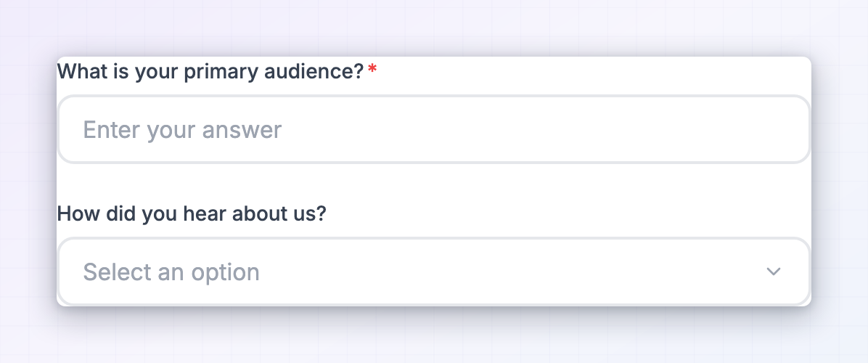This screenshot has height=363, width=868.
Task: Click the red required asterisk
Action: pyautogui.click(x=372, y=70)
